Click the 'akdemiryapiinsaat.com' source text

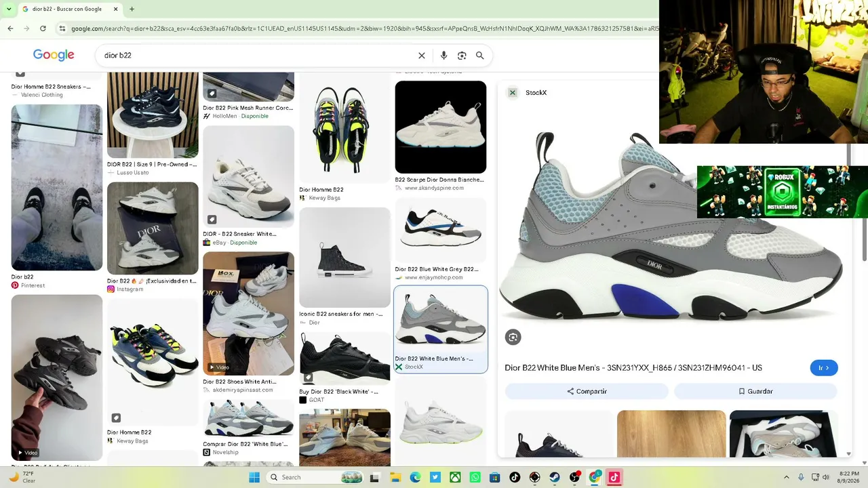point(243,390)
